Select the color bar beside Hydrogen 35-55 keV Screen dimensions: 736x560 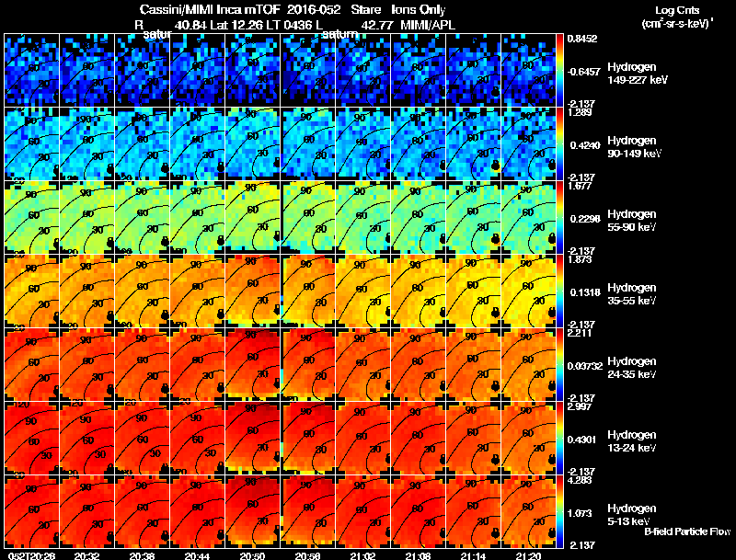[x=559, y=291]
